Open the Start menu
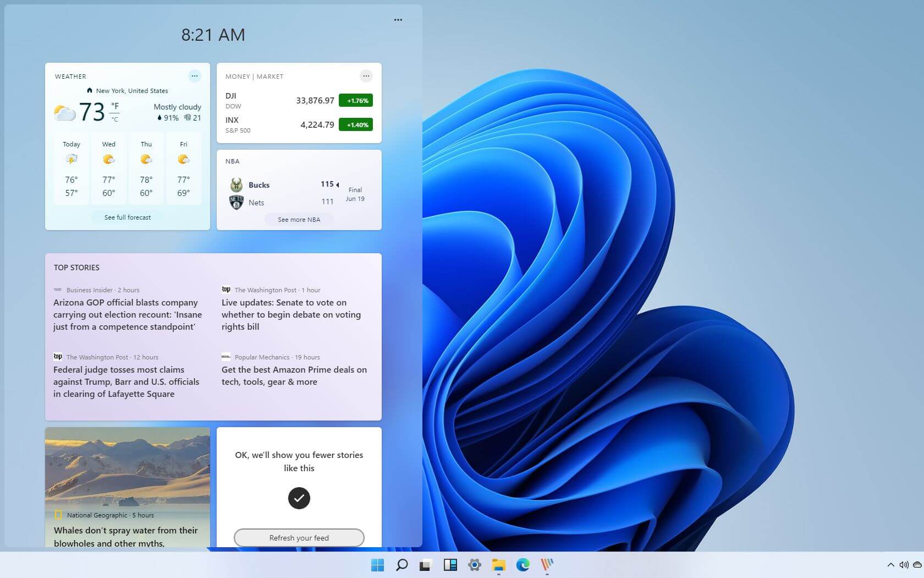The width and height of the screenshot is (924, 578). pyautogui.click(x=377, y=565)
